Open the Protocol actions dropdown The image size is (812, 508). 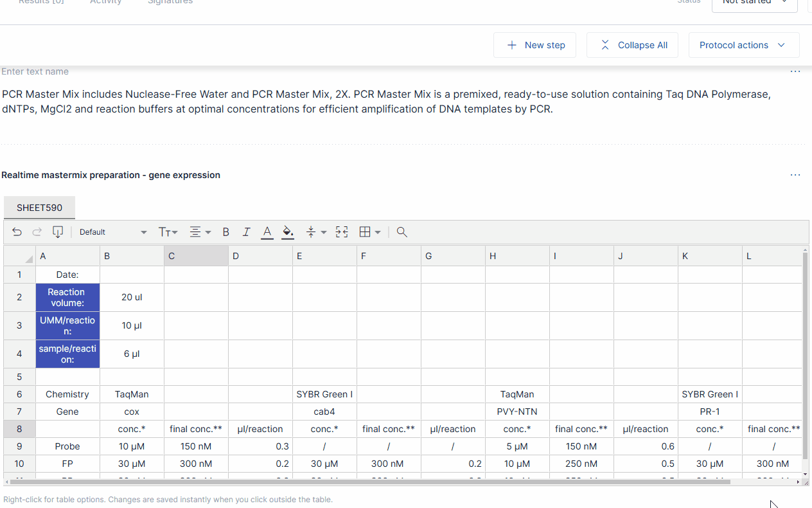[x=744, y=45]
